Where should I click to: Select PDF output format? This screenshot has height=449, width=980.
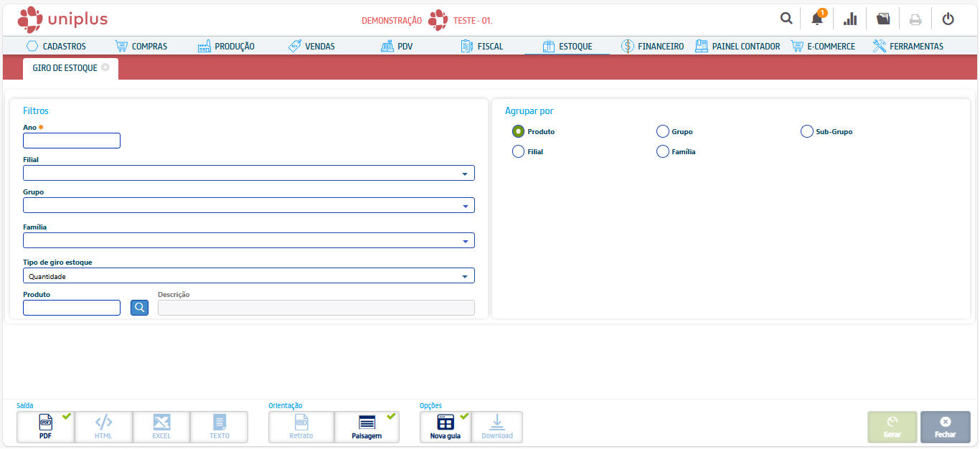[46, 427]
